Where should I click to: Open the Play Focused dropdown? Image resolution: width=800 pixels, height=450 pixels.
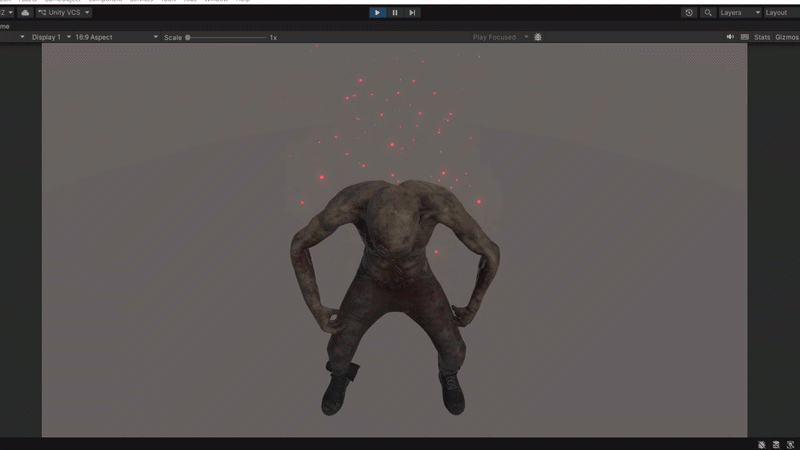pos(500,37)
